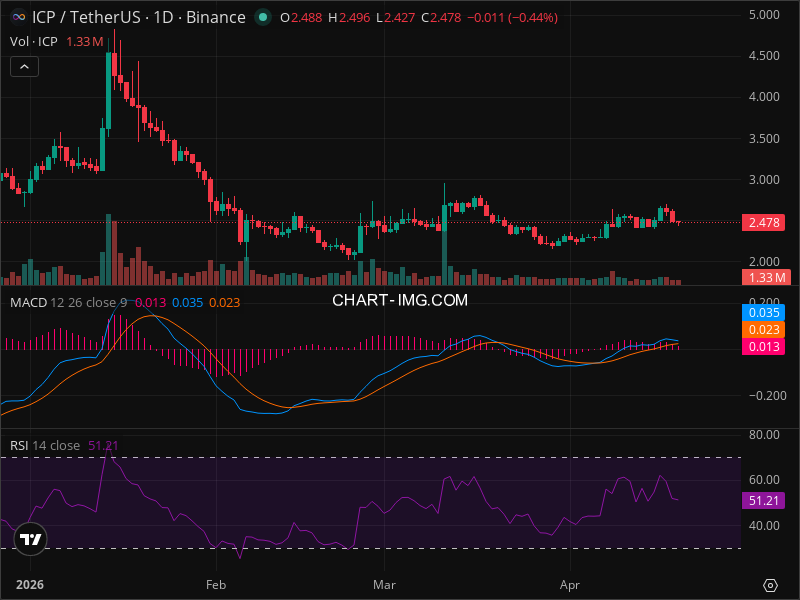Click RSI value 51.21 in legend
The width and height of the screenshot is (800, 600).
click(103, 445)
